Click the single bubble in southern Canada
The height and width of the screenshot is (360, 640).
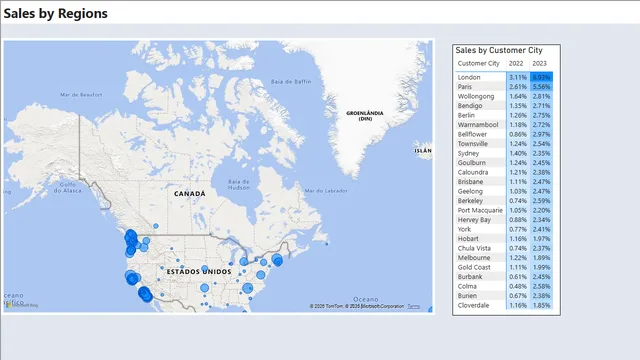point(156,226)
